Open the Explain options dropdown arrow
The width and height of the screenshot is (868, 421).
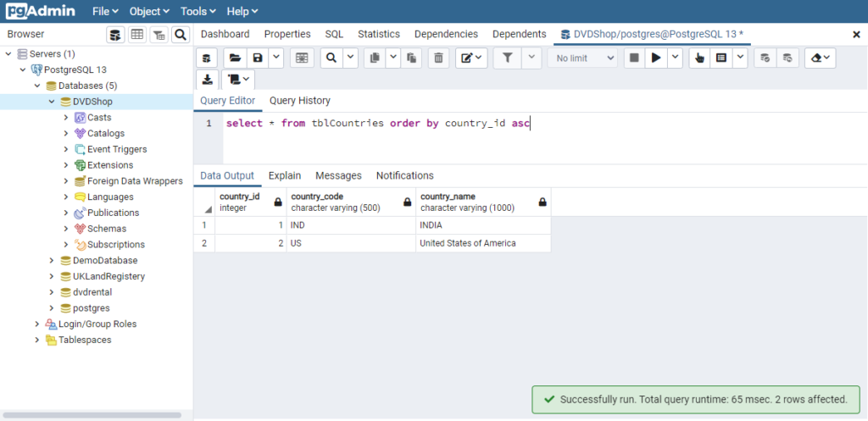point(740,58)
